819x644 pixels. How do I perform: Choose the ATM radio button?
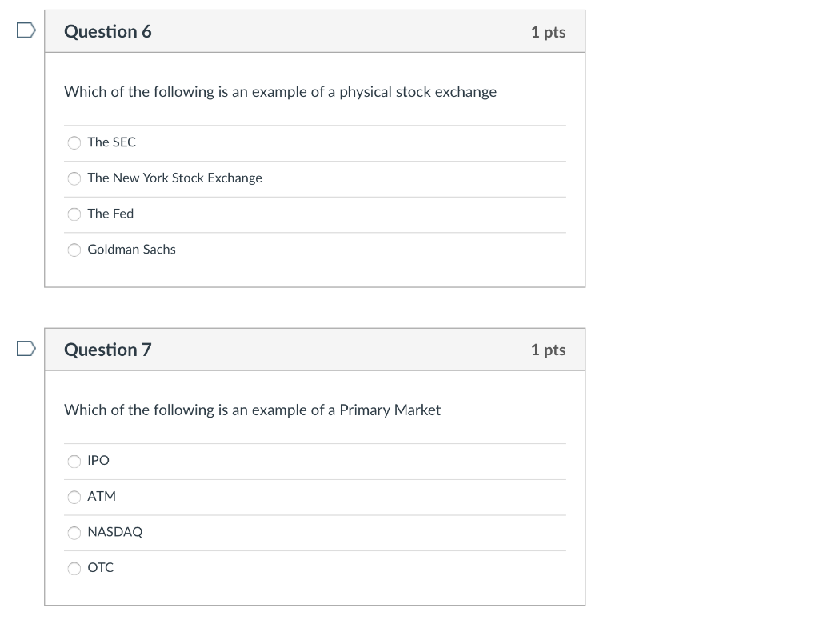tap(74, 497)
